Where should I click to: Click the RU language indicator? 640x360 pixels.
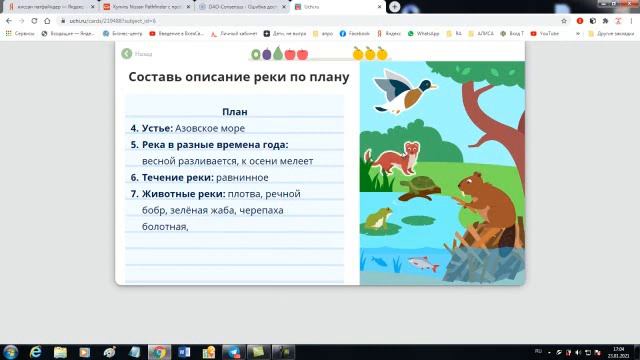coord(538,351)
